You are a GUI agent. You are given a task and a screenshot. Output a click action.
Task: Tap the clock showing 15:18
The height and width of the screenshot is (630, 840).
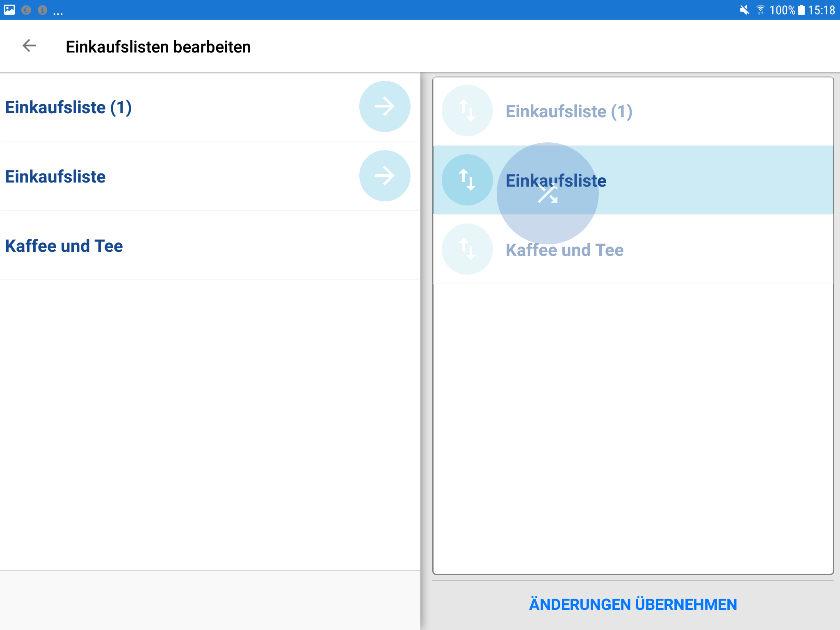pos(822,10)
